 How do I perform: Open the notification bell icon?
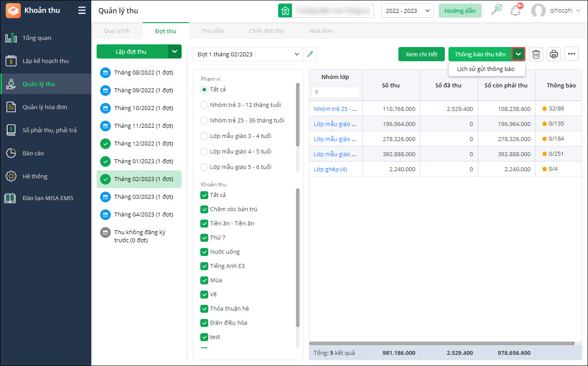[x=515, y=11]
